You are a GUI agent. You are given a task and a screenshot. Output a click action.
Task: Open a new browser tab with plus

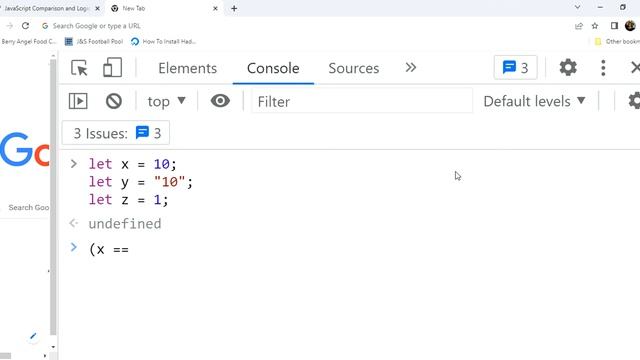click(234, 8)
